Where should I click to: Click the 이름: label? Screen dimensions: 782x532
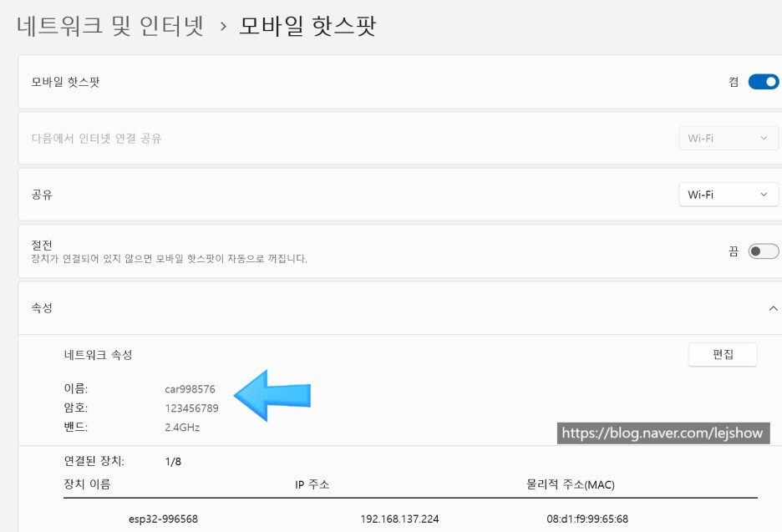pyautogui.click(x=76, y=388)
